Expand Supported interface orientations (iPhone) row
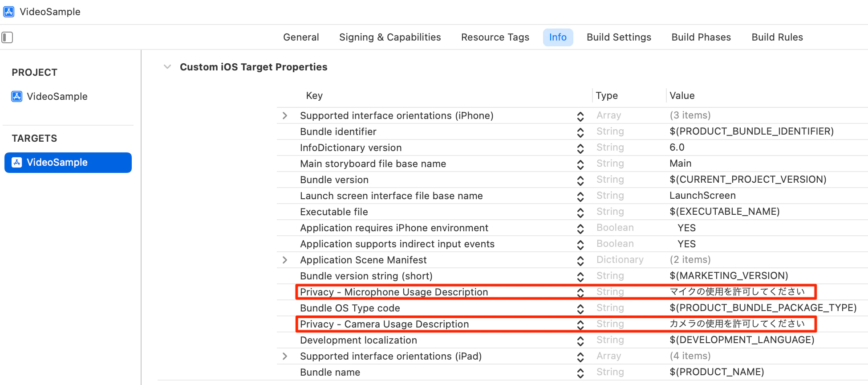The height and width of the screenshot is (385, 868). 285,116
